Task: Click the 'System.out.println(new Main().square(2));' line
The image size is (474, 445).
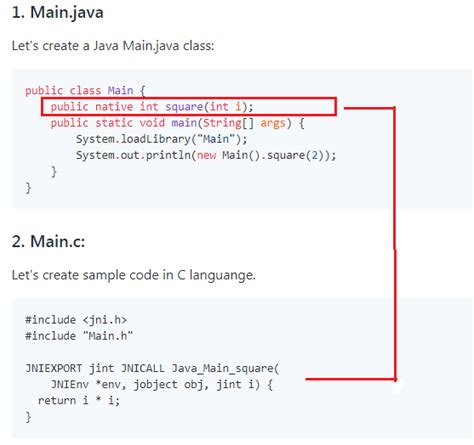Action: pos(206,155)
